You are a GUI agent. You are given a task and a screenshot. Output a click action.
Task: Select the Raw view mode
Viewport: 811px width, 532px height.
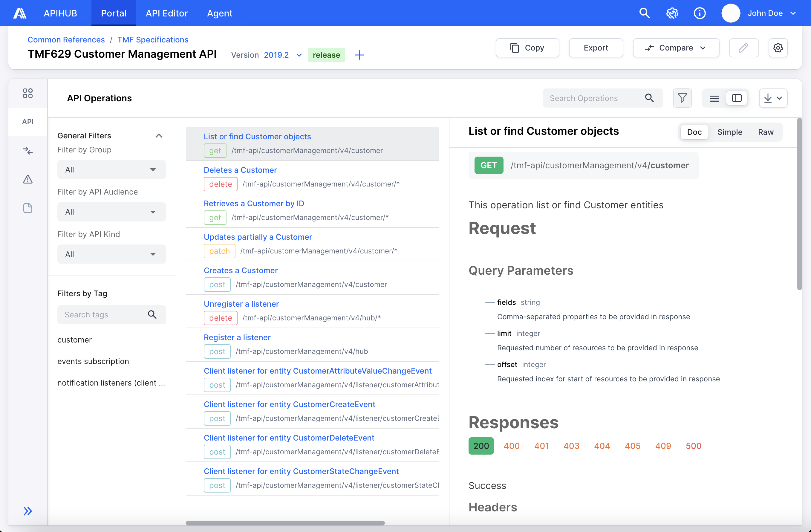point(765,132)
